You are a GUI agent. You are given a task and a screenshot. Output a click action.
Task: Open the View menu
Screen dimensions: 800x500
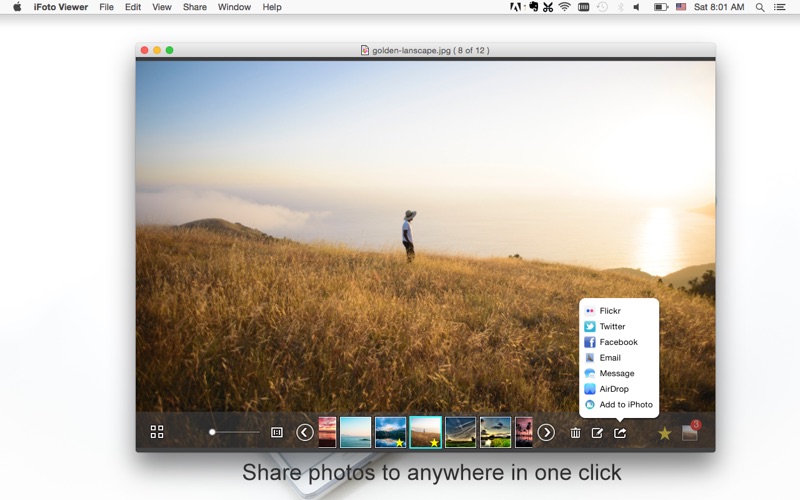point(162,7)
